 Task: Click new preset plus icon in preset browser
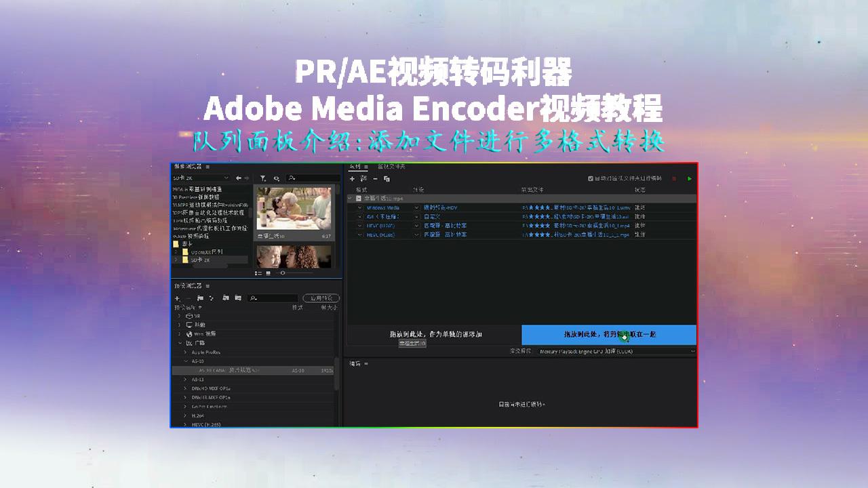[177, 298]
